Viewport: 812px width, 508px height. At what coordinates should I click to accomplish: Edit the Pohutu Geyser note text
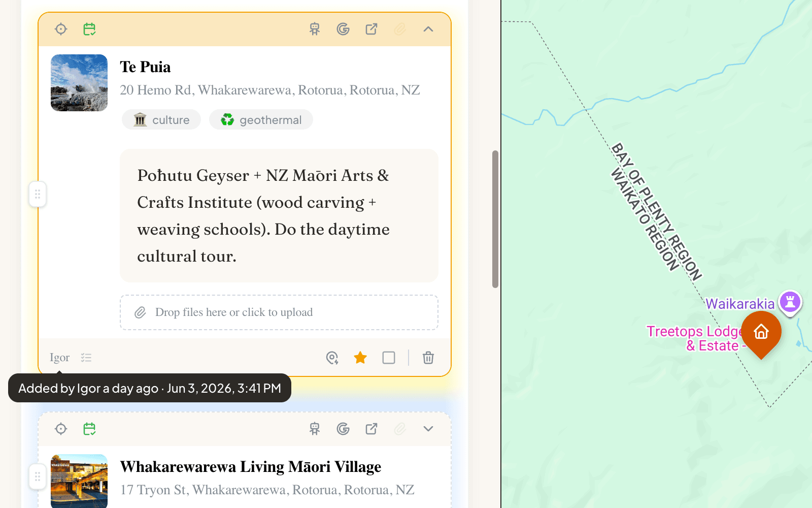(279, 216)
